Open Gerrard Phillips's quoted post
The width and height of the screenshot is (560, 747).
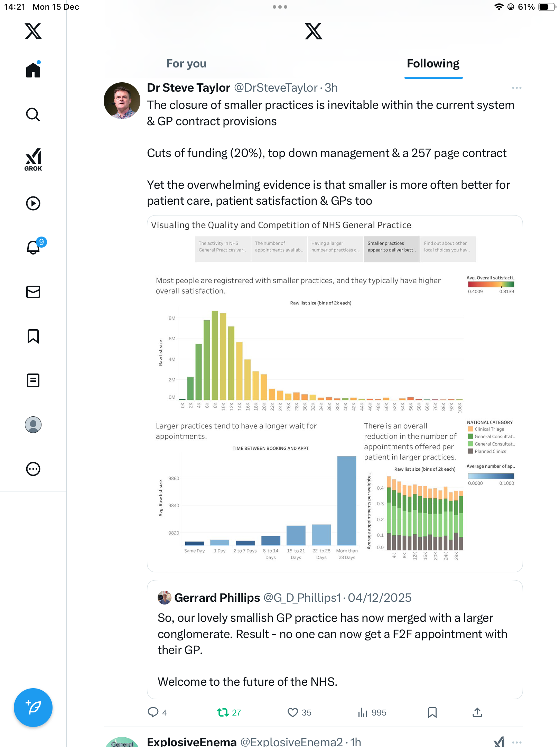coord(335,640)
